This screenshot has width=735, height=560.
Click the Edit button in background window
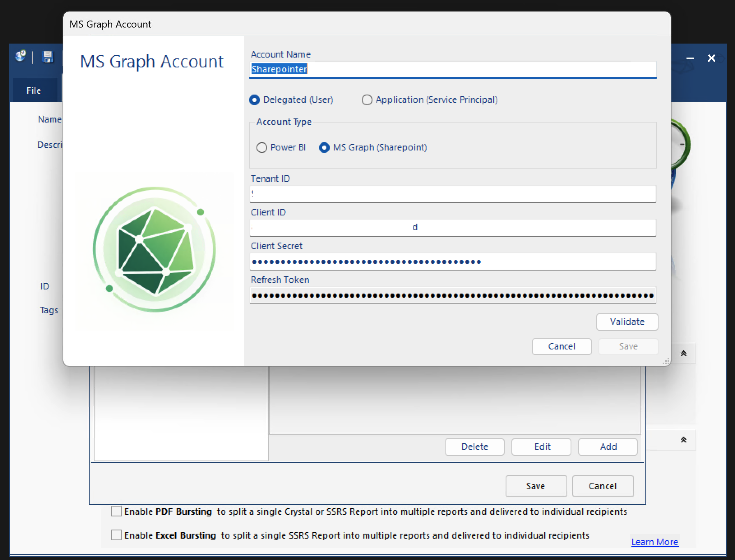click(541, 447)
